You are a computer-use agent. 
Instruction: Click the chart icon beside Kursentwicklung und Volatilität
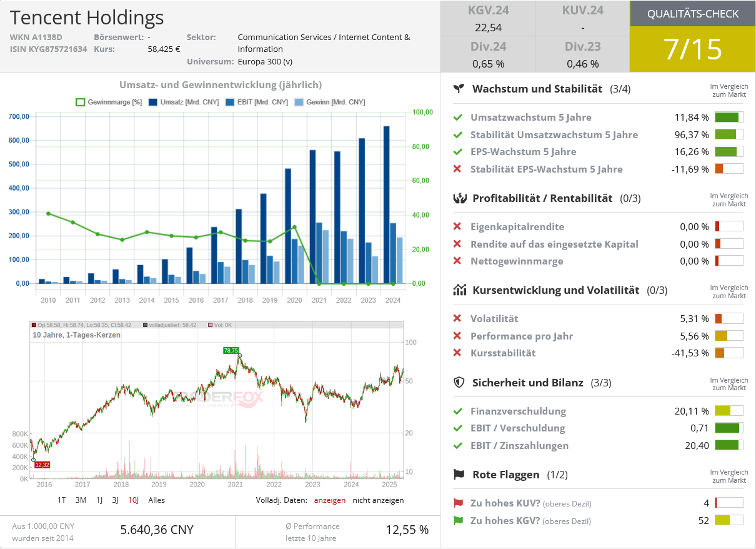pyautogui.click(x=459, y=290)
